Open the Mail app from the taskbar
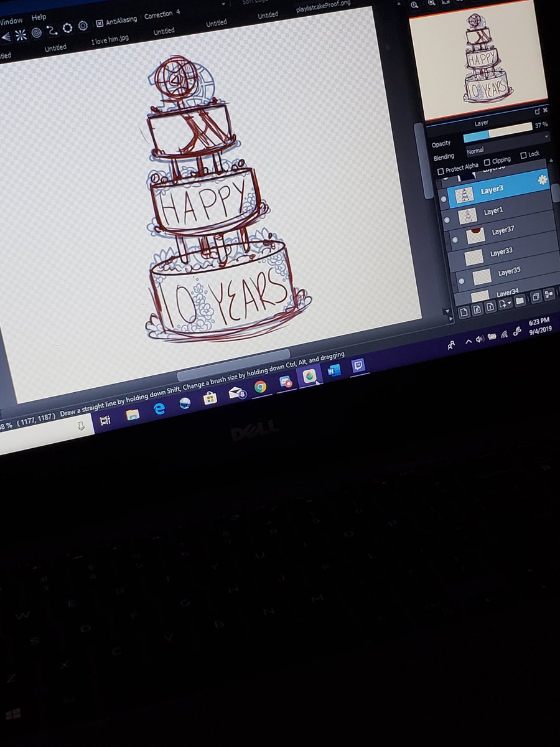The width and height of the screenshot is (560, 747). point(236,392)
